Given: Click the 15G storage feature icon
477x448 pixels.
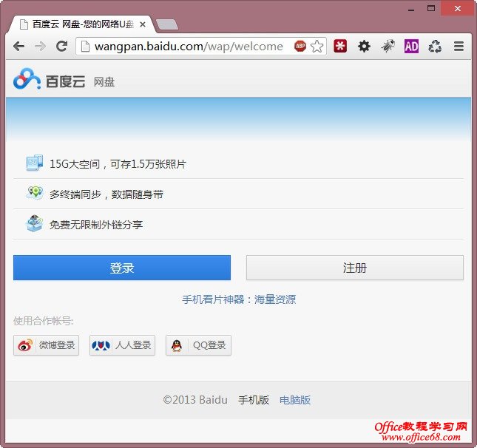Looking at the screenshot, I should coord(34,163).
